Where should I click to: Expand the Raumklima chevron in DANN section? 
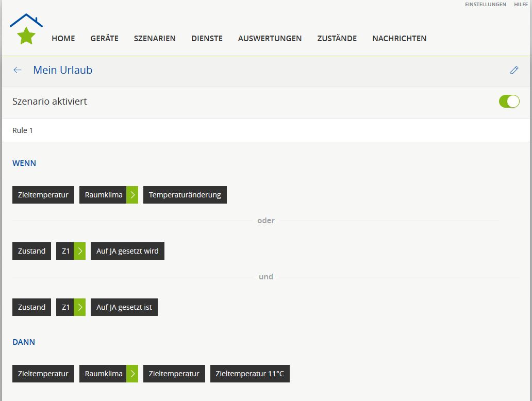tap(132, 374)
